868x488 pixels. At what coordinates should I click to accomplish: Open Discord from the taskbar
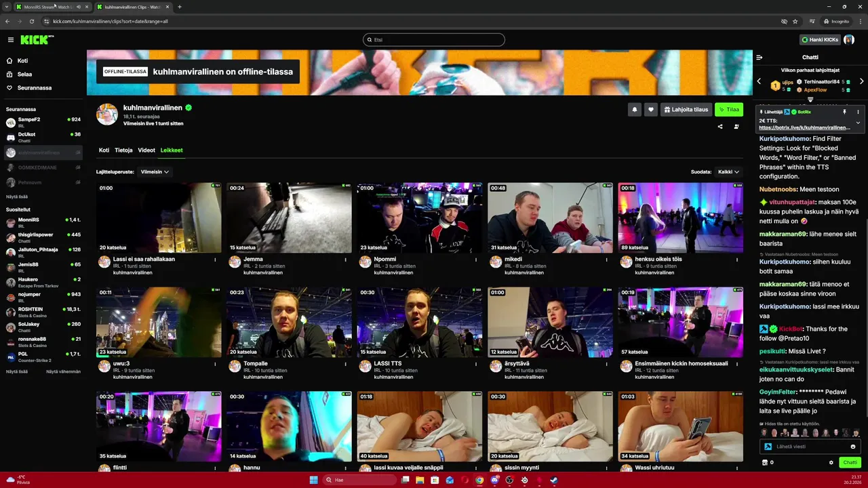495,480
